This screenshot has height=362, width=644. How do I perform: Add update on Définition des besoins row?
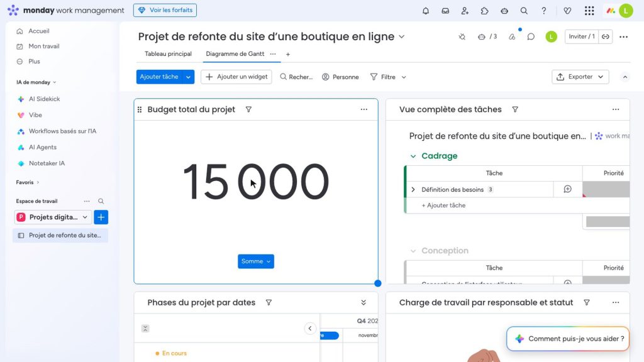tap(568, 189)
